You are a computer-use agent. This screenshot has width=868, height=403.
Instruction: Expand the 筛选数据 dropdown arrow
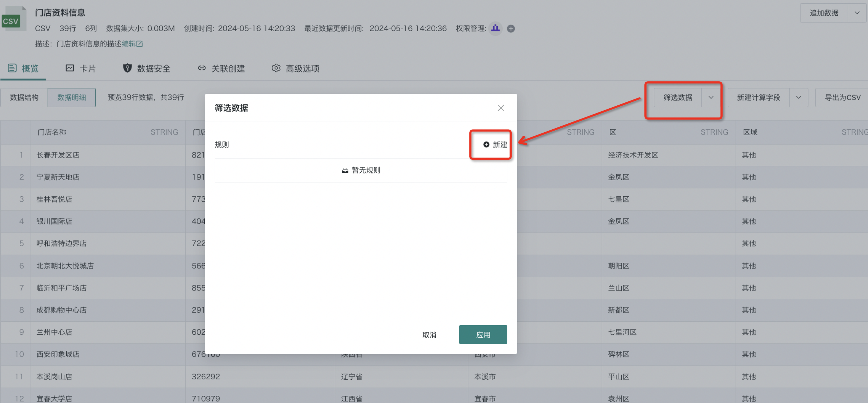711,98
